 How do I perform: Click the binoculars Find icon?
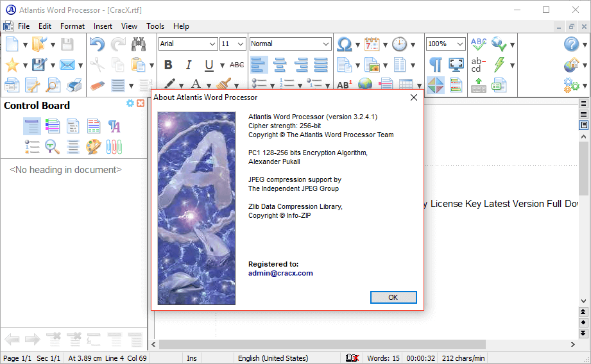tap(139, 44)
